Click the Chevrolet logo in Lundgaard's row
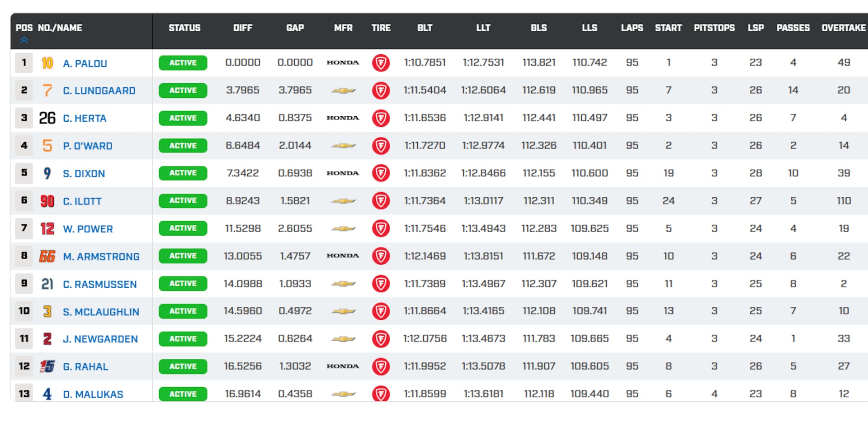The height and width of the screenshot is (423, 868). 343,90
